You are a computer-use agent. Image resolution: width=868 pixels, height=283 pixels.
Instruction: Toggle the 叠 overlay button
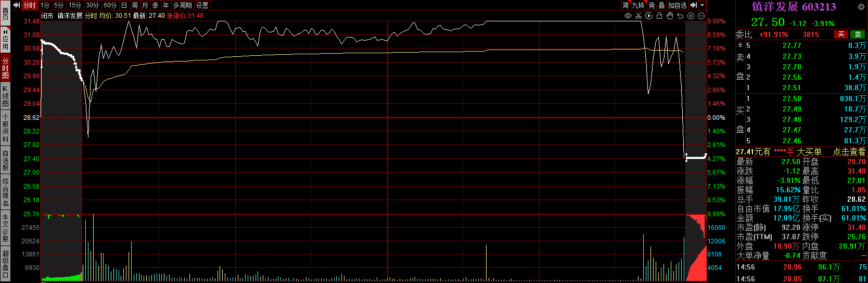[x=661, y=5]
